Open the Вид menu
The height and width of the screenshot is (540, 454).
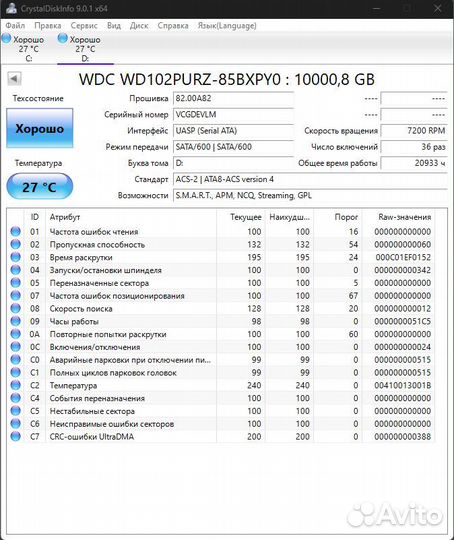[x=114, y=25]
